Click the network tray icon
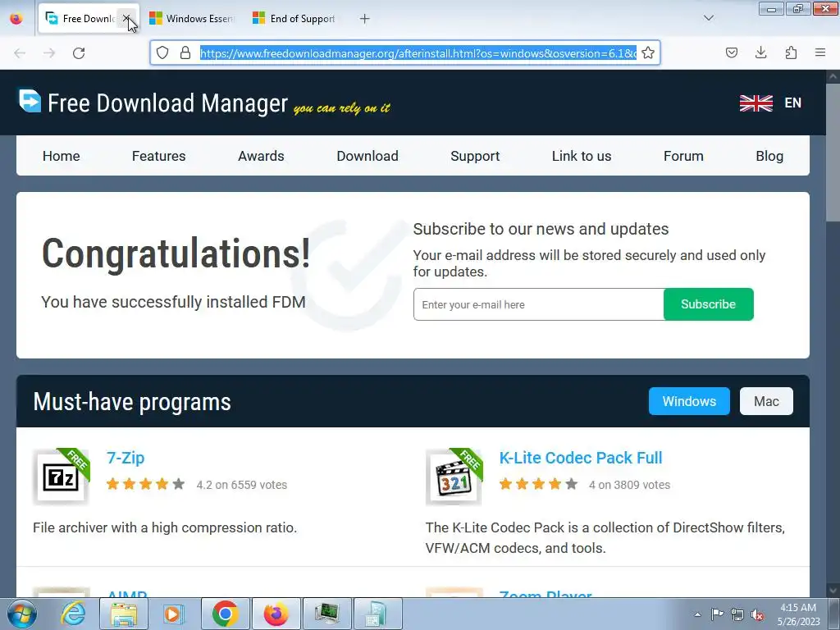 pyautogui.click(x=737, y=614)
